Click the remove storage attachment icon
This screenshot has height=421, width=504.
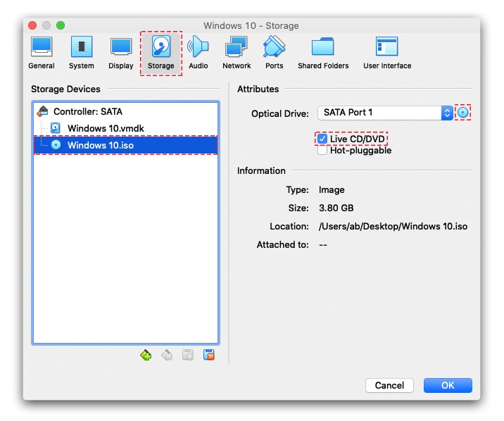pos(209,355)
